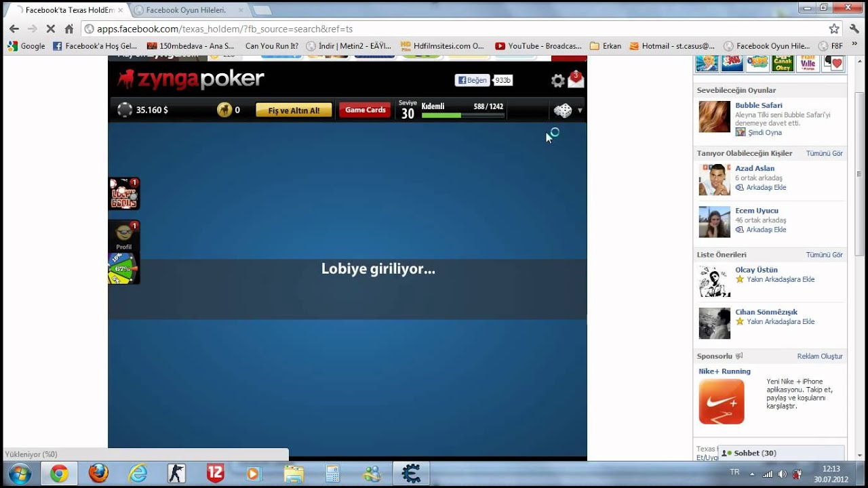Screen dimensions: 868x488
Task: Open the Facebook Oyun Hile... bookmark
Action: [x=766, y=46]
